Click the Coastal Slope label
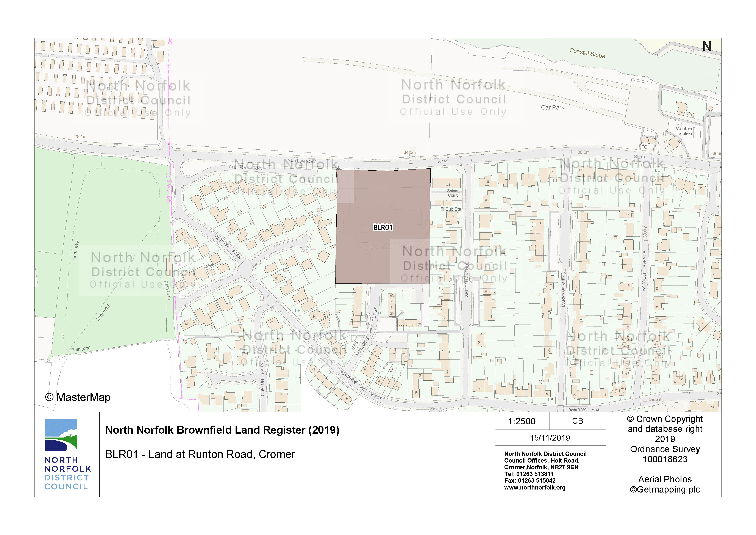The width and height of the screenshot is (756, 535). (x=587, y=53)
